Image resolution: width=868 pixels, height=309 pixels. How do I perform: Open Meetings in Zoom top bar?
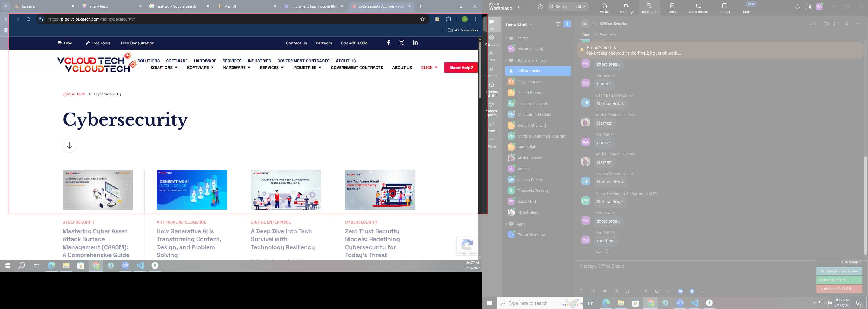[x=627, y=8]
